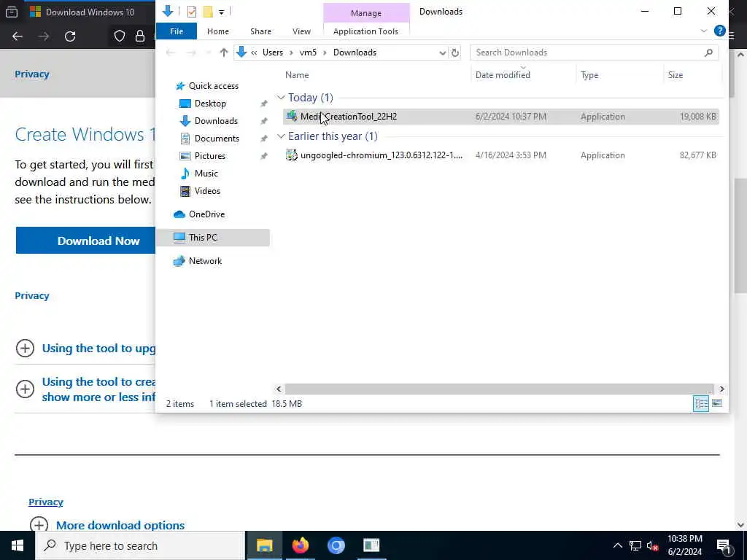Click the browser back arrow

[x=18, y=36]
